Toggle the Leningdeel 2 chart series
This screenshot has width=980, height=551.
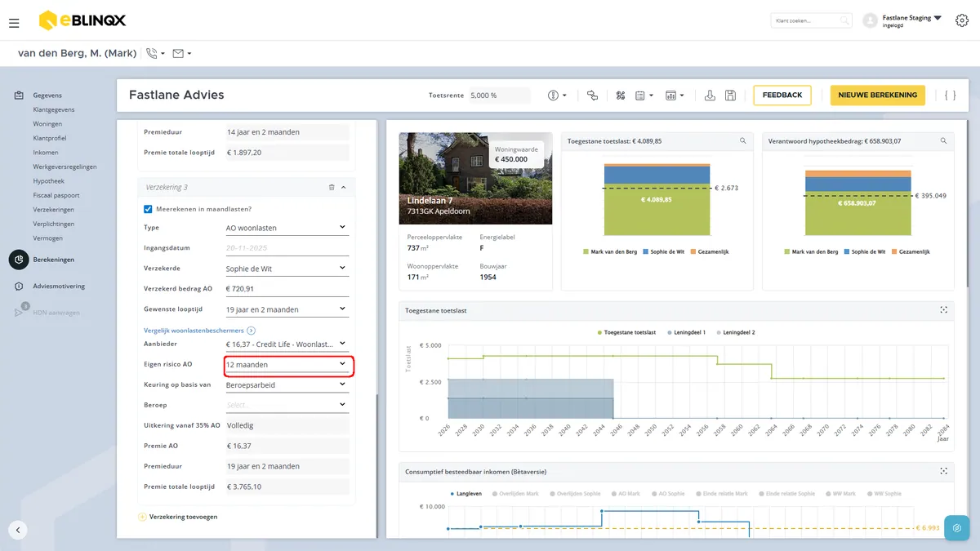click(x=736, y=333)
